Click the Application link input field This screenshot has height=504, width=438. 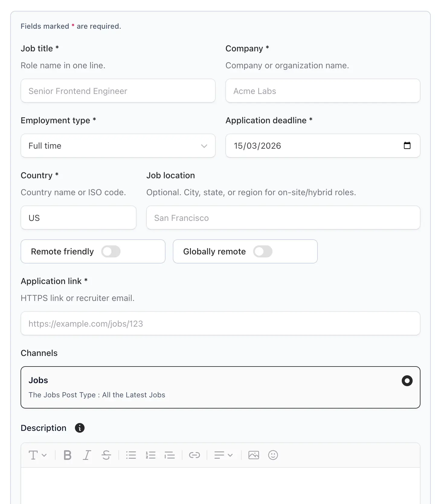pos(220,324)
